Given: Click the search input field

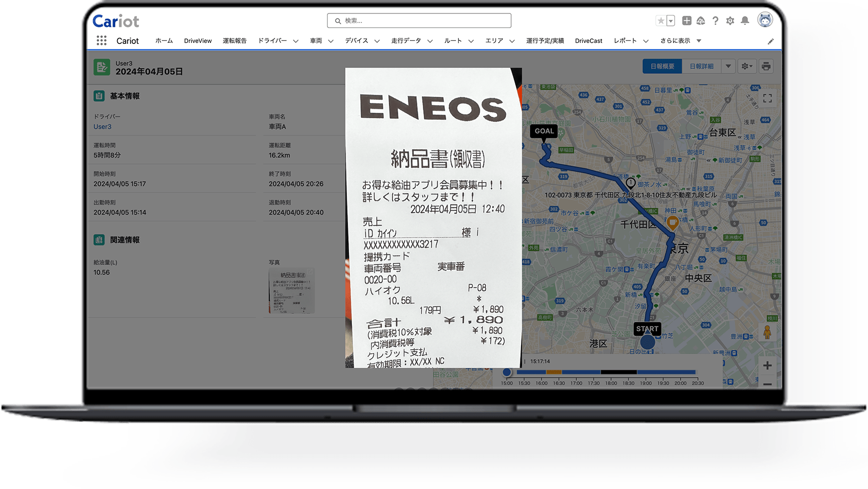Looking at the screenshot, I should [419, 20].
